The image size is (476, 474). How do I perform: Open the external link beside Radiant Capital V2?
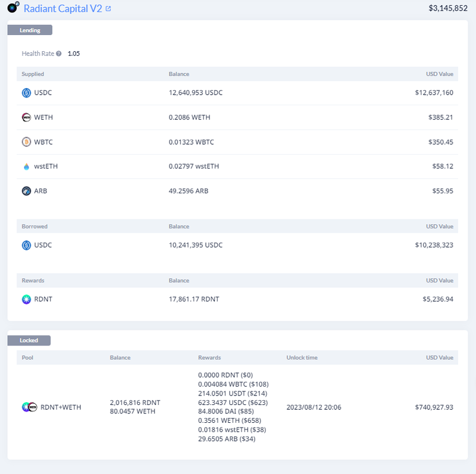coord(108,8)
